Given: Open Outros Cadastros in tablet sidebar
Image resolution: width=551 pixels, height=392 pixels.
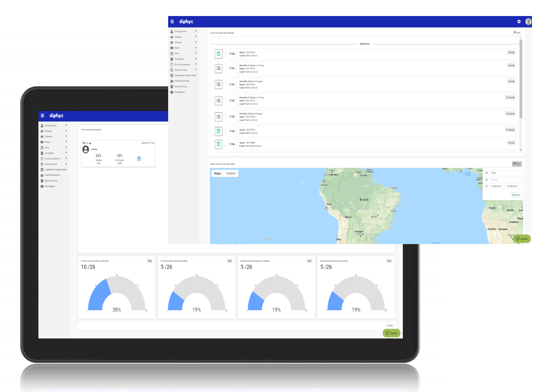Looking at the screenshot, I should [x=53, y=159].
